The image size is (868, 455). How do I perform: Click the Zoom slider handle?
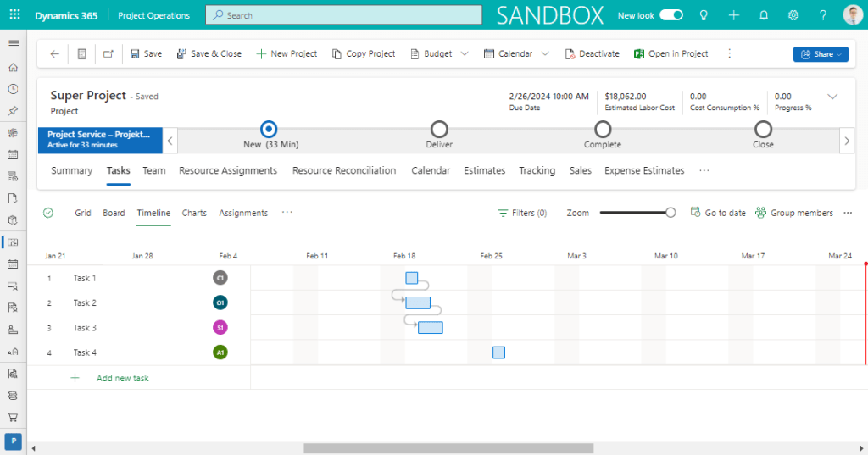(x=670, y=213)
